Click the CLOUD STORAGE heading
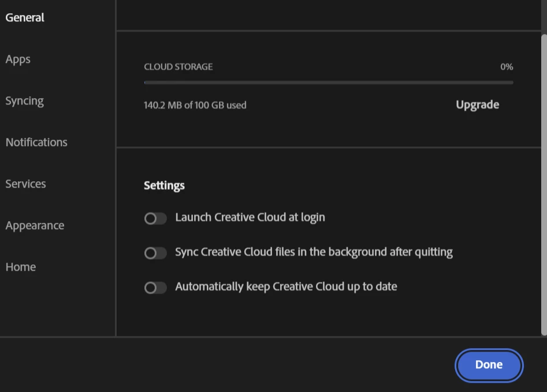This screenshot has width=547, height=392. [178, 66]
